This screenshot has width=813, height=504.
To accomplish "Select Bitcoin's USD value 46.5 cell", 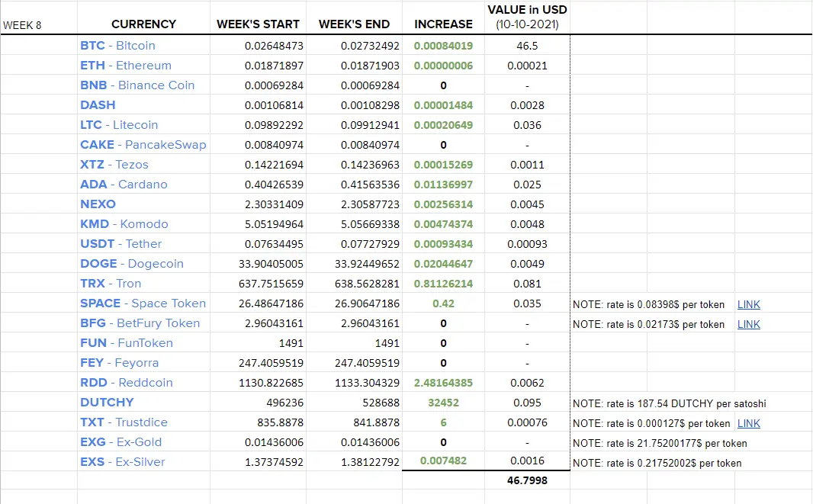I will point(527,46).
